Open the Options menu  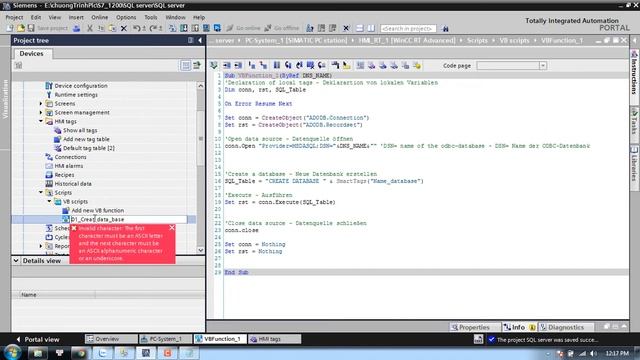click(126, 17)
